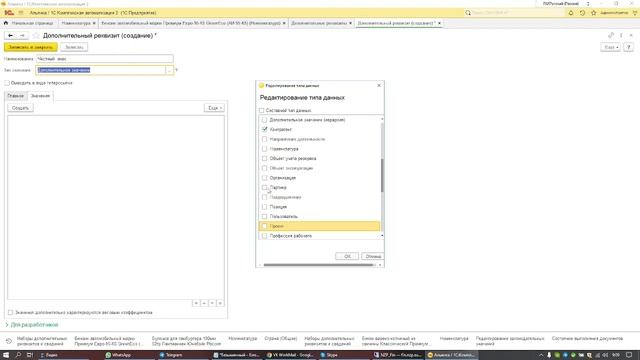Check the highlighted Проект type checkbox
The height and width of the screenshot is (360, 640).
pos(264,226)
